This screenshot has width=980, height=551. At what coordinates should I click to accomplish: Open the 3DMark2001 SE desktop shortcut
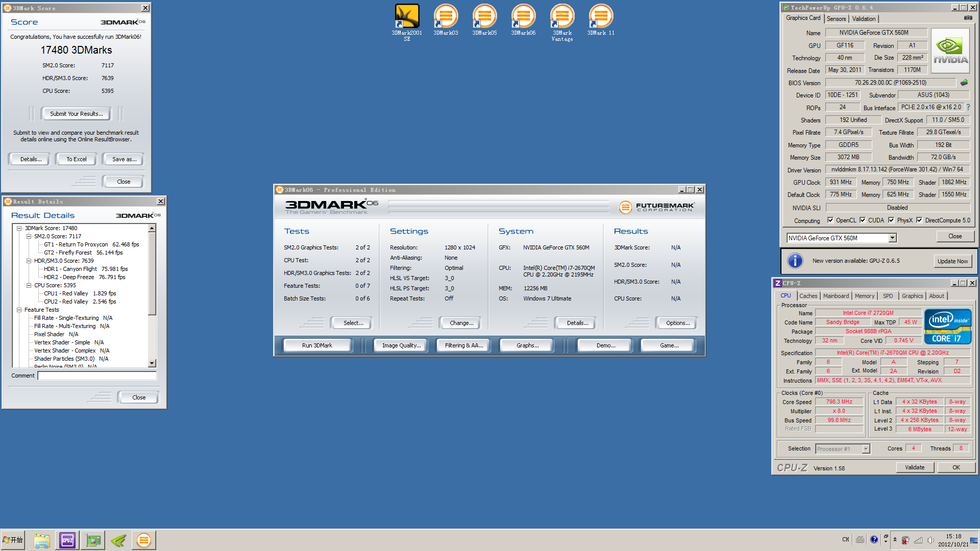407,22
